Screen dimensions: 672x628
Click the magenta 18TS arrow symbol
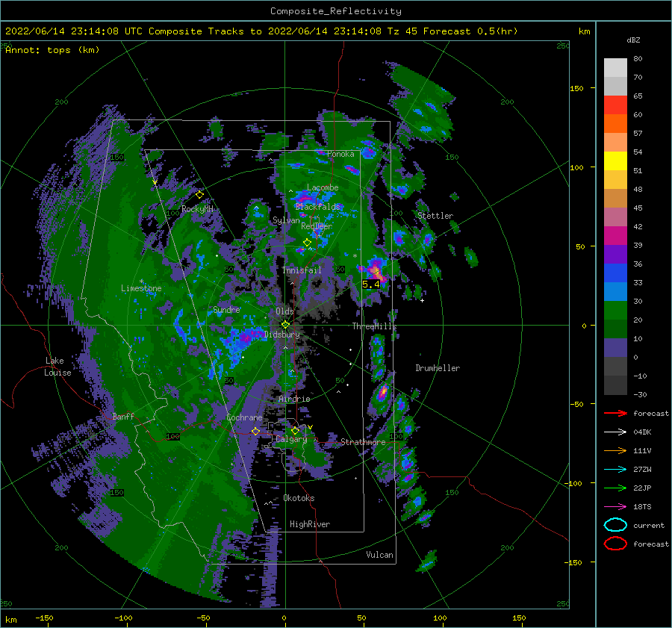(615, 506)
